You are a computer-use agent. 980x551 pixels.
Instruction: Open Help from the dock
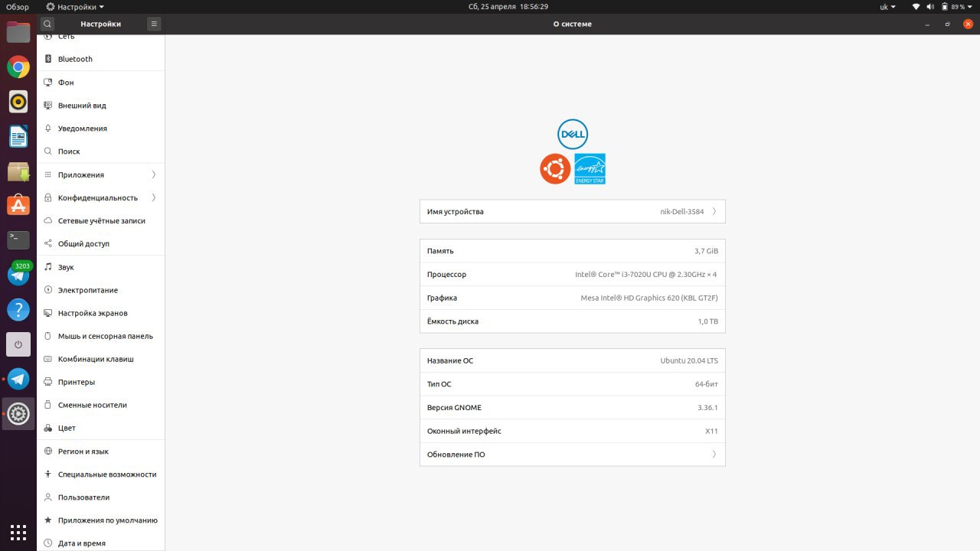click(x=18, y=309)
